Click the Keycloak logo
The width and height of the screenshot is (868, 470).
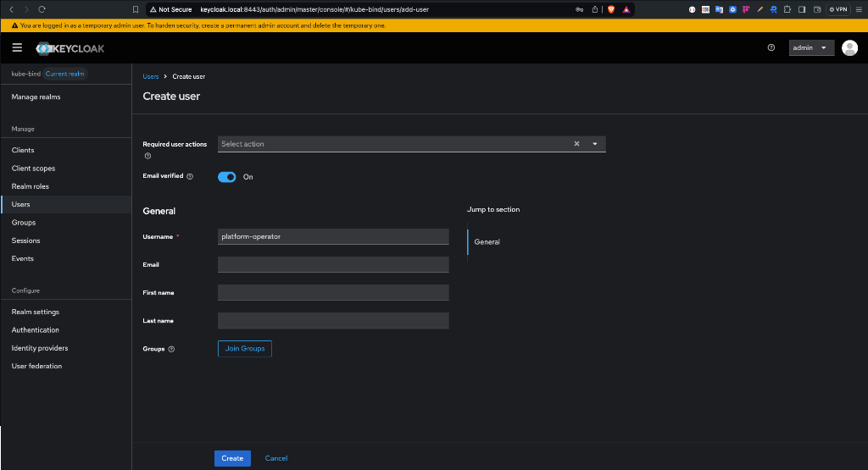click(x=70, y=48)
